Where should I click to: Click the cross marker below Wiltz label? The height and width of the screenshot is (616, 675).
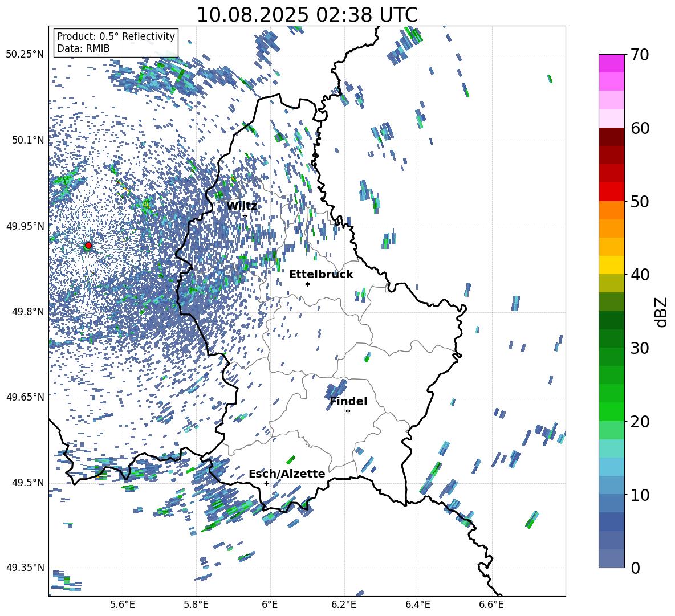point(245,215)
